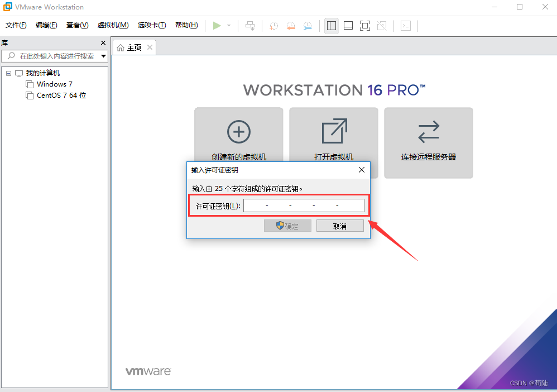Open the Snapshot Manager toolbar icon
This screenshot has height=392, width=557.
pos(308,26)
